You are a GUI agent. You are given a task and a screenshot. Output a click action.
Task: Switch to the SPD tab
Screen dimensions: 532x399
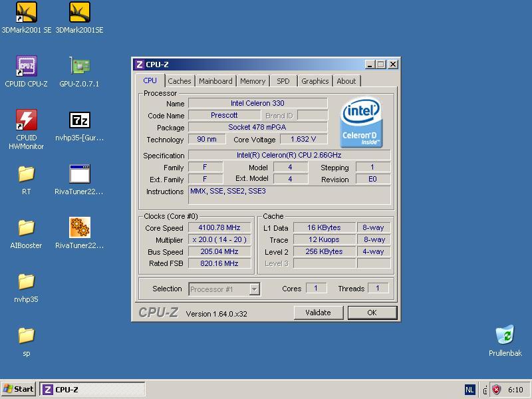[x=283, y=81]
